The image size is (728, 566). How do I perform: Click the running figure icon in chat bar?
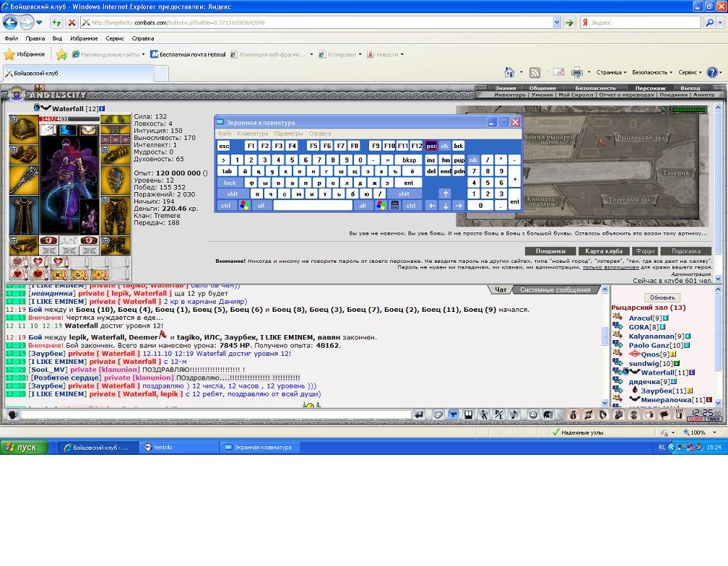483,415
